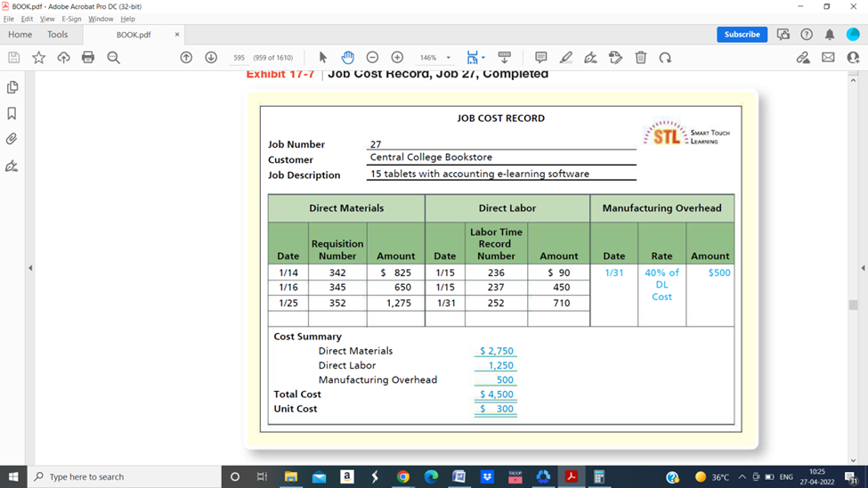Go to the next page arrow

pyautogui.click(x=211, y=58)
